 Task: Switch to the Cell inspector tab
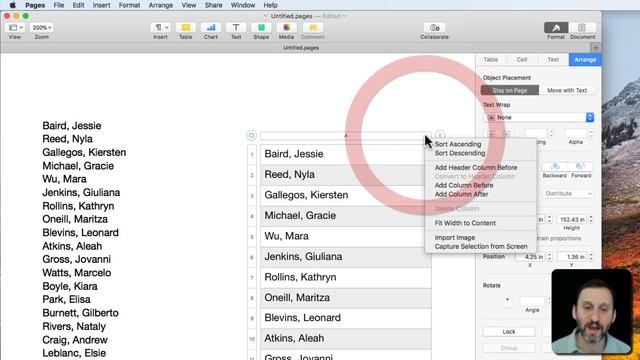point(522,60)
